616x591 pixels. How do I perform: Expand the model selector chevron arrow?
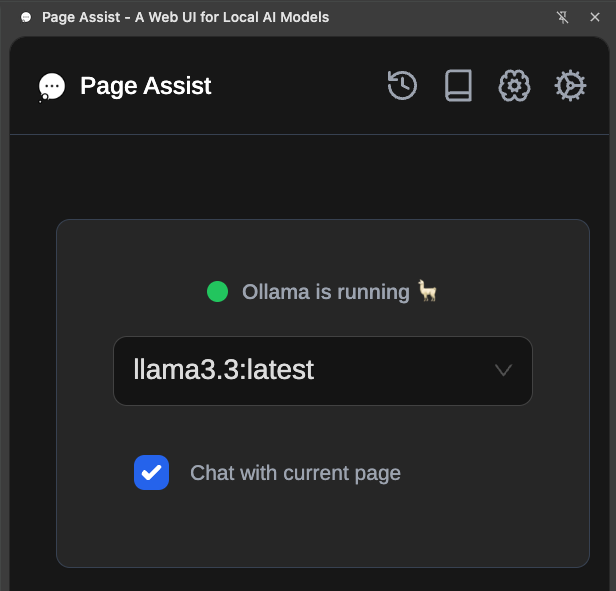click(503, 370)
